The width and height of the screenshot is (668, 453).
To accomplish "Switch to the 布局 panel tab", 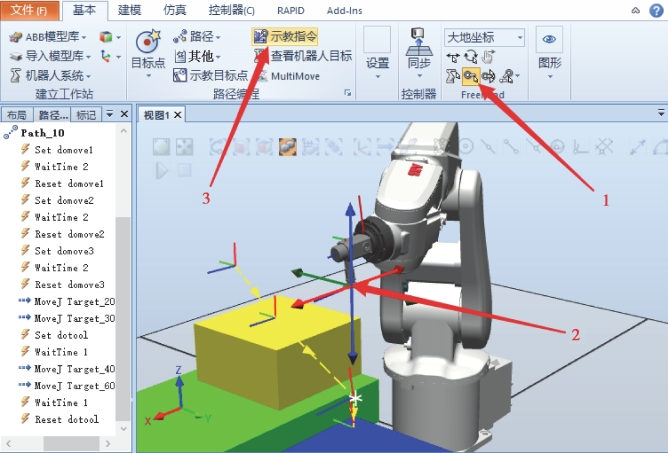I will [x=17, y=115].
